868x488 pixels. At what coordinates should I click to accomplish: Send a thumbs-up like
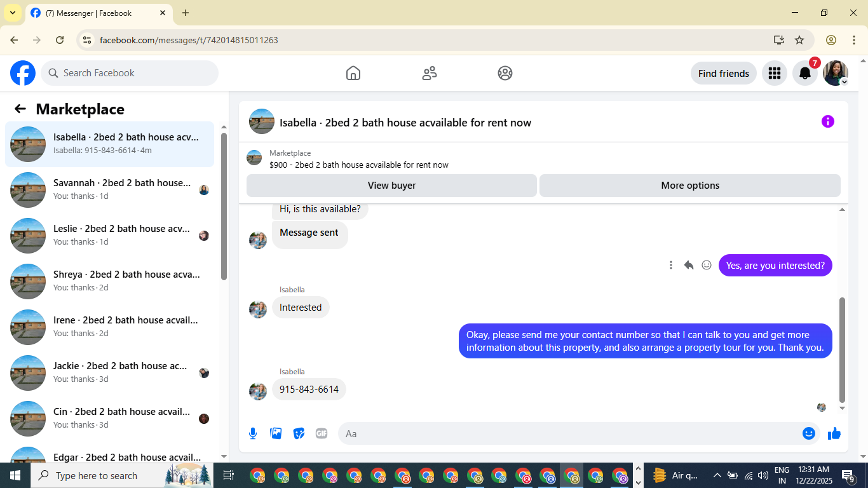(x=834, y=433)
